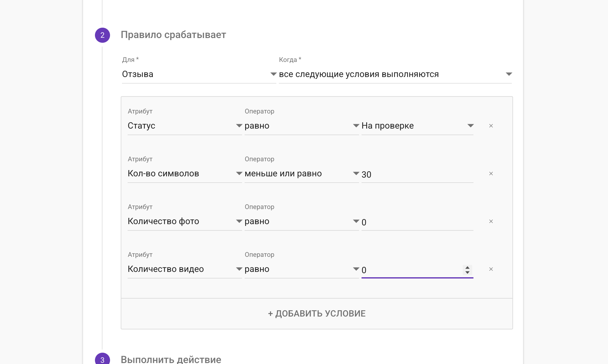The width and height of the screenshot is (608, 364).
Task: Open the меньше или равно operator dropdown
Action: (x=301, y=174)
